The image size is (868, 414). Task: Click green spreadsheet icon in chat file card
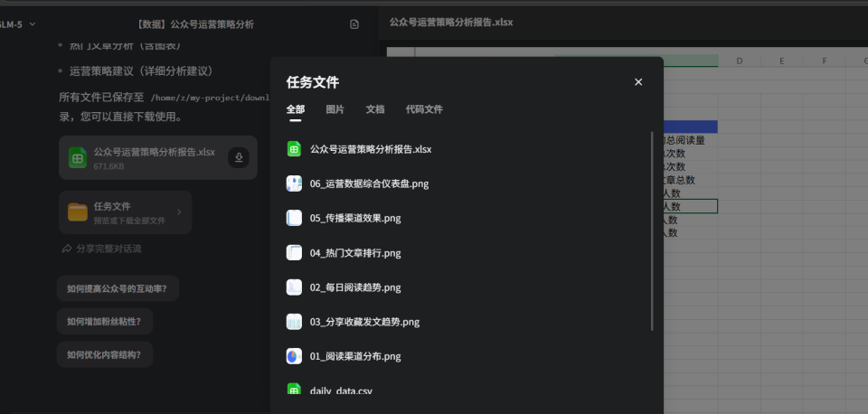(x=78, y=158)
